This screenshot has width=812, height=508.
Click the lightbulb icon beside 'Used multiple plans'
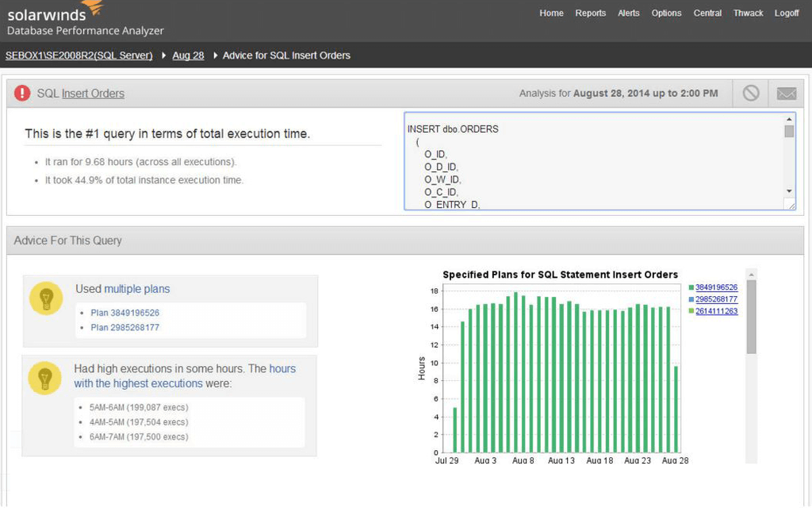tap(45, 298)
